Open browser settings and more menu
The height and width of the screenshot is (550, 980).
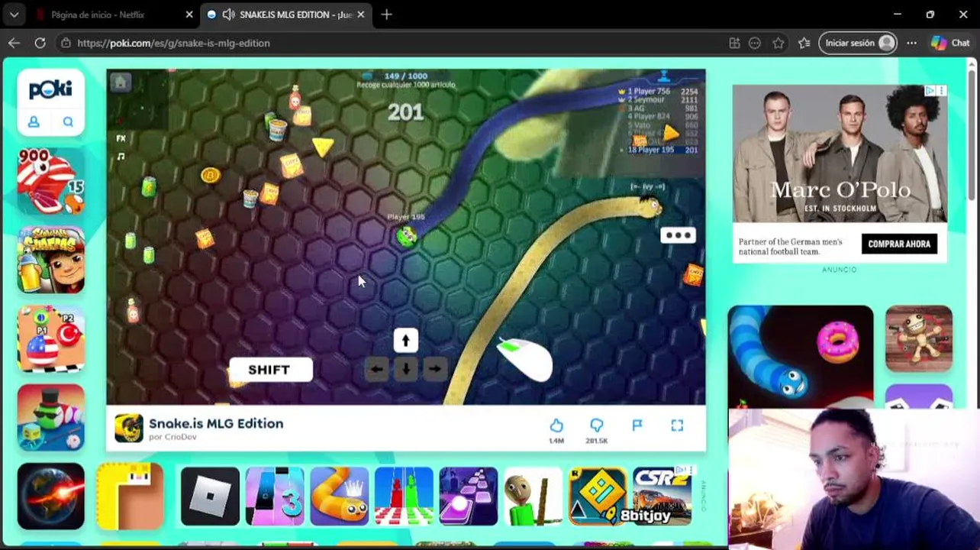pos(911,43)
